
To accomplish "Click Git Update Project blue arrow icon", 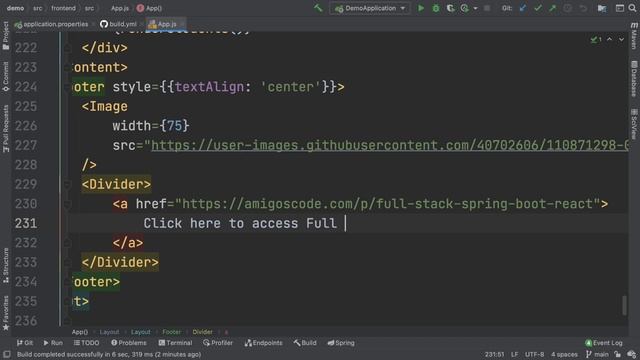I will click(523, 8).
